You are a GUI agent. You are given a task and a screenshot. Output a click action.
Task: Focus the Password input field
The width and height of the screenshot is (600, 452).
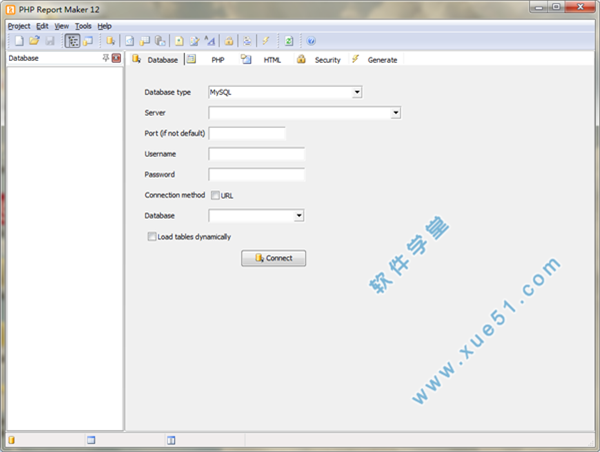(x=256, y=175)
